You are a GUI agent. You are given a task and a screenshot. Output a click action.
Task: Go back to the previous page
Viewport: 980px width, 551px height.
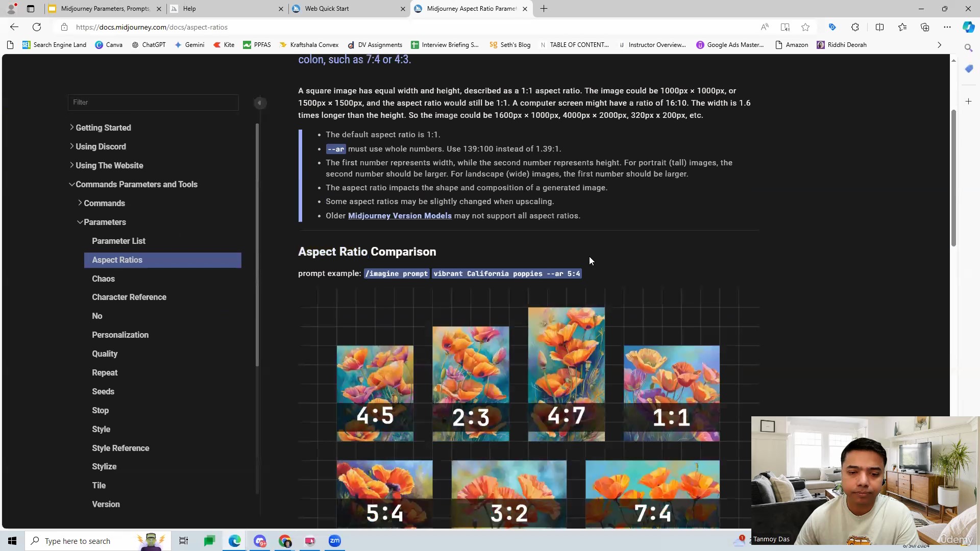[x=14, y=27]
